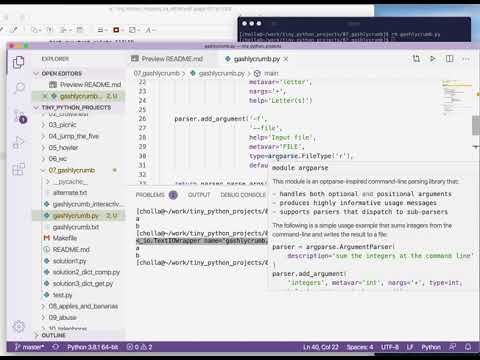Open solution3_dict_get.py
Screen dimensions: 480x360
83,283
